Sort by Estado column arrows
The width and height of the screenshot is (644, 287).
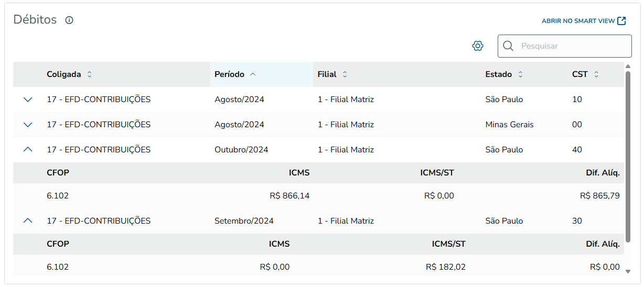coord(520,74)
